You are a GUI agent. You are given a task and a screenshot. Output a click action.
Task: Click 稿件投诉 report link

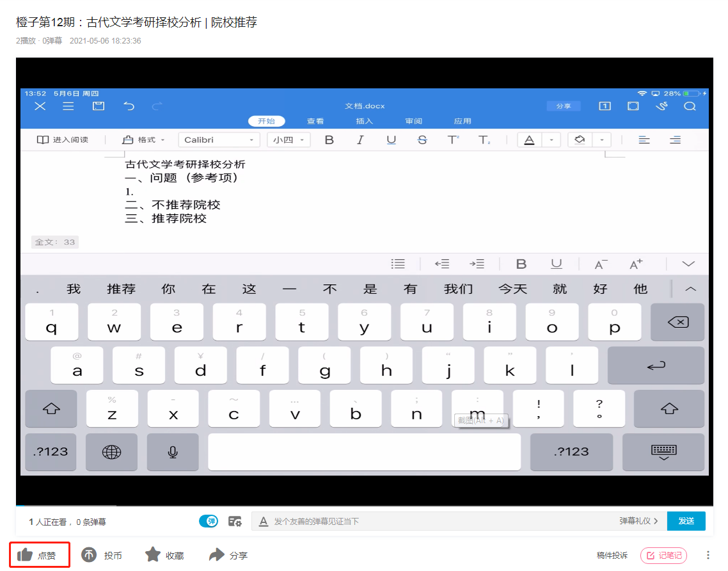click(x=612, y=555)
